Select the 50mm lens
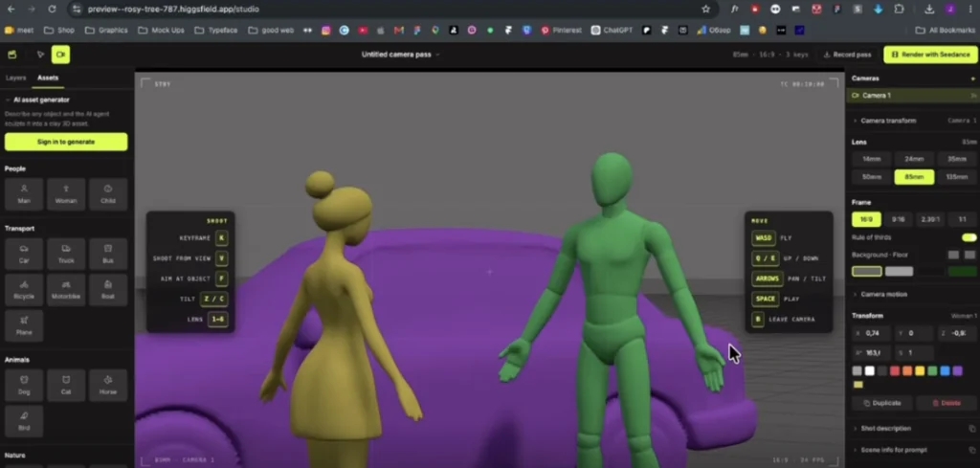Image resolution: width=980 pixels, height=468 pixels. 871,177
